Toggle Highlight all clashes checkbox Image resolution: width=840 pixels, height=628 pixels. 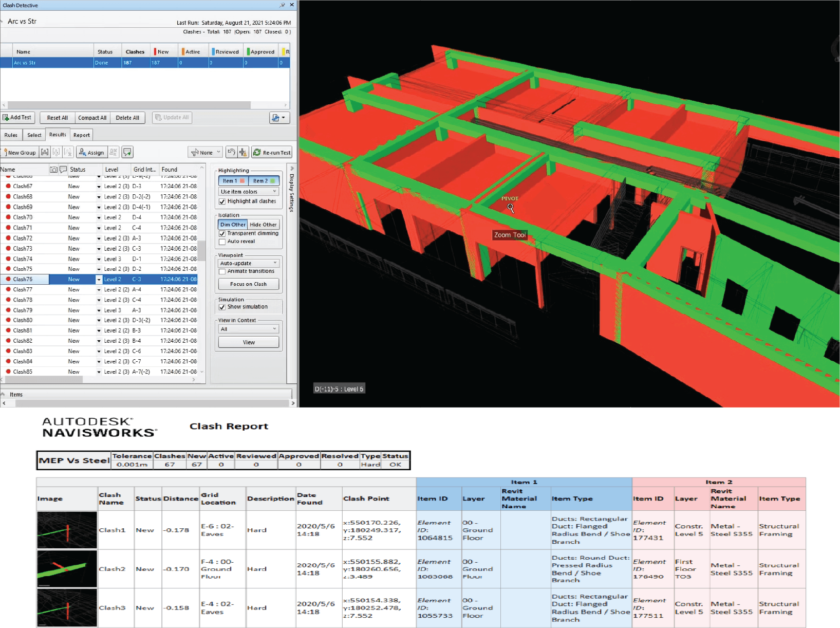[x=222, y=201]
